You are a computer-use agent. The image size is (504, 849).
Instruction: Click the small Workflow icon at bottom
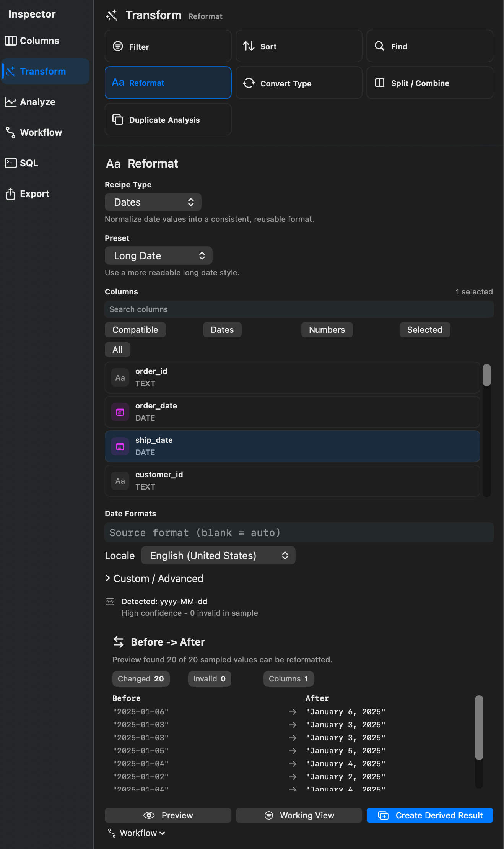(x=112, y=833)
